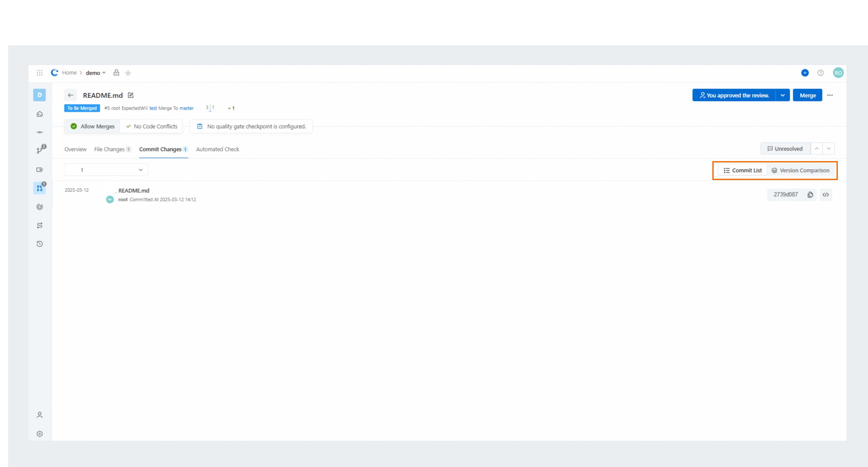Click the Merge button
Viewport: 868px width, 467px height.
click(807, 95)
